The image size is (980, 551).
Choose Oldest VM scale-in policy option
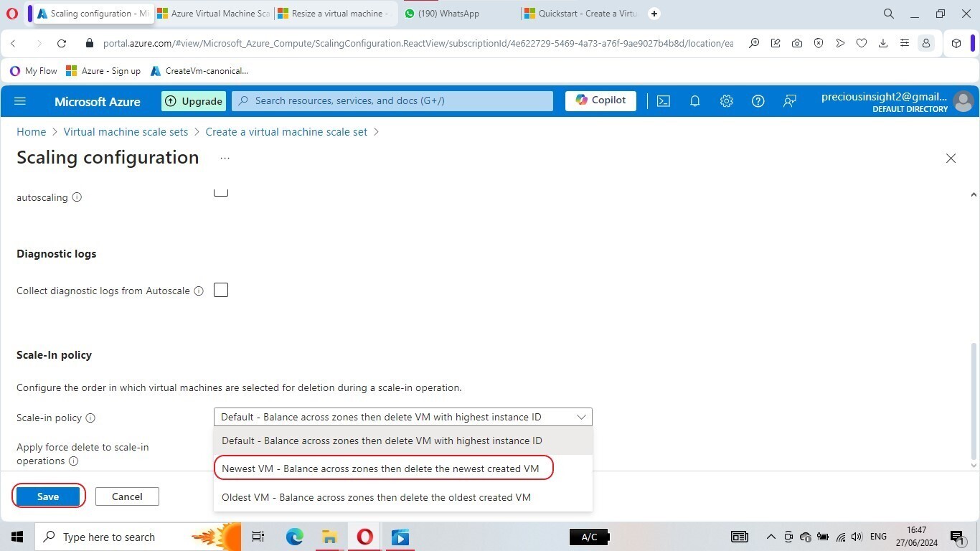(403, 497)
